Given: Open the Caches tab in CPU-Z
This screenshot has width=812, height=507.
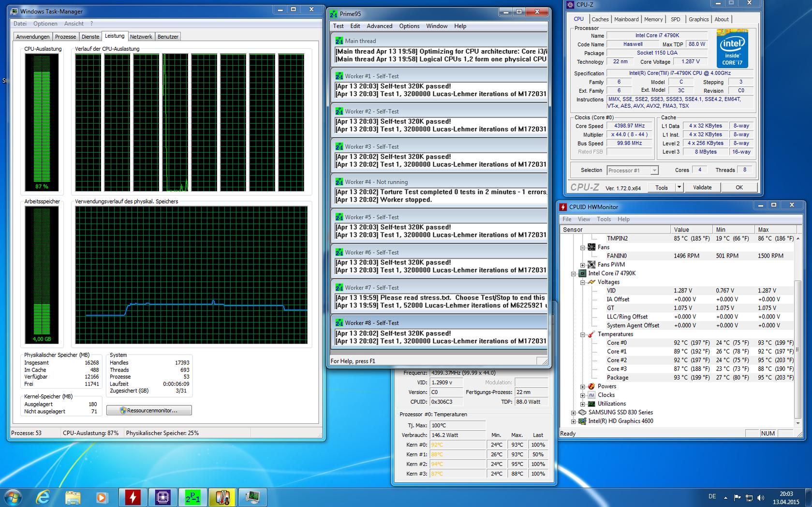Looking at the screenshot, I should [600, 19].
